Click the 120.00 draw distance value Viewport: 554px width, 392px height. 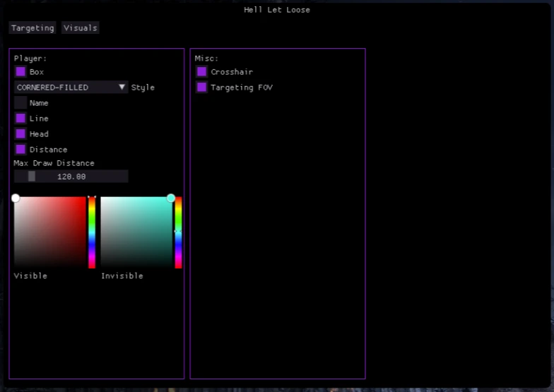pos(71,177)
